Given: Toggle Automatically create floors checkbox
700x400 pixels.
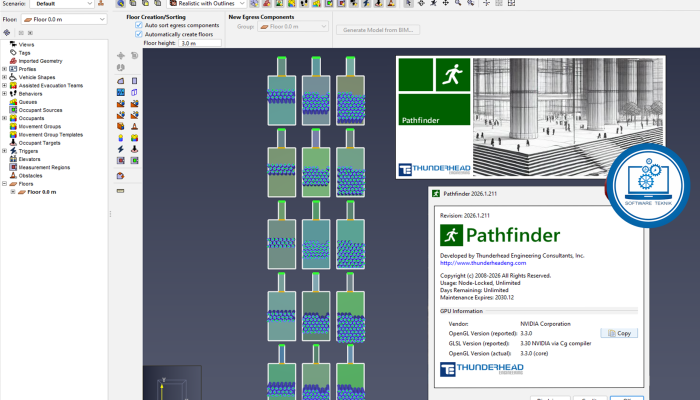Looking at the screenshot, I should click(139, 34).
